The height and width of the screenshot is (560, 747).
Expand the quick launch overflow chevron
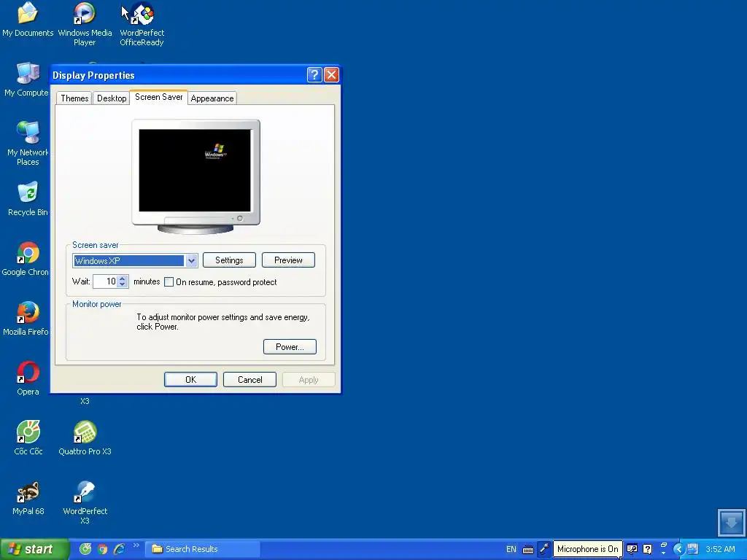[136, 545]
